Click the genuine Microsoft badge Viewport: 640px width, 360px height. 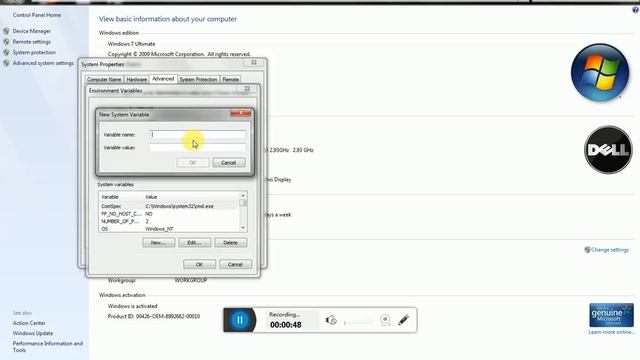611,315
